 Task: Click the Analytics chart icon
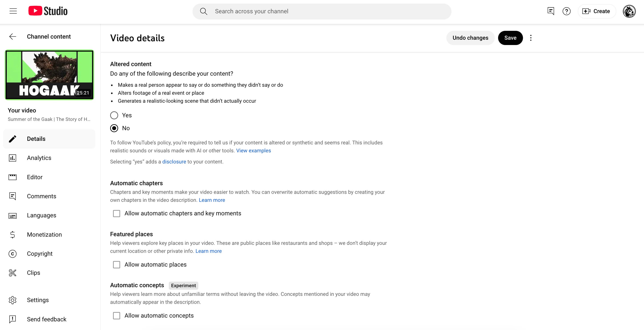(12, 158)
